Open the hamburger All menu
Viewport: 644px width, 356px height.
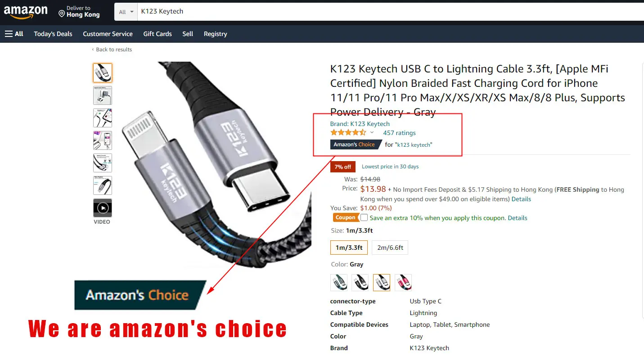(x=14, y=34)
